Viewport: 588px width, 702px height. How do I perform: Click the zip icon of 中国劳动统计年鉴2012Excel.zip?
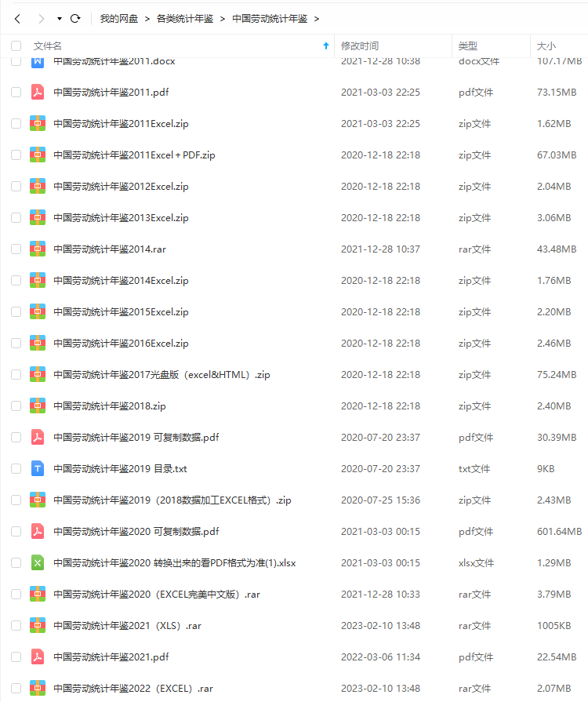tap(38, 186)
